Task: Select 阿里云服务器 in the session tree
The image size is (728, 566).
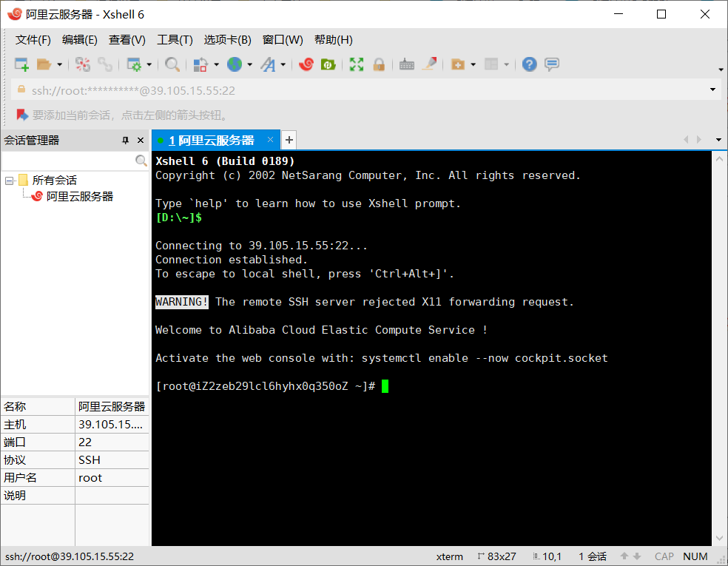Action: (x=79, y=196)
